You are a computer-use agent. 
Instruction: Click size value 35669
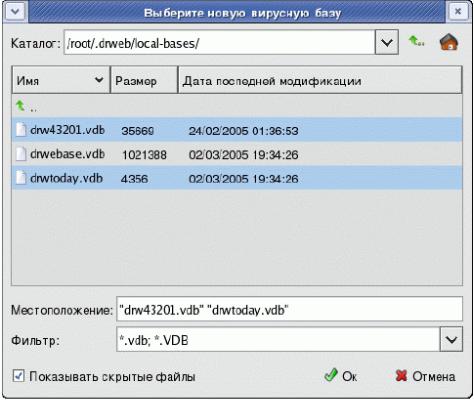click(138, 131)
